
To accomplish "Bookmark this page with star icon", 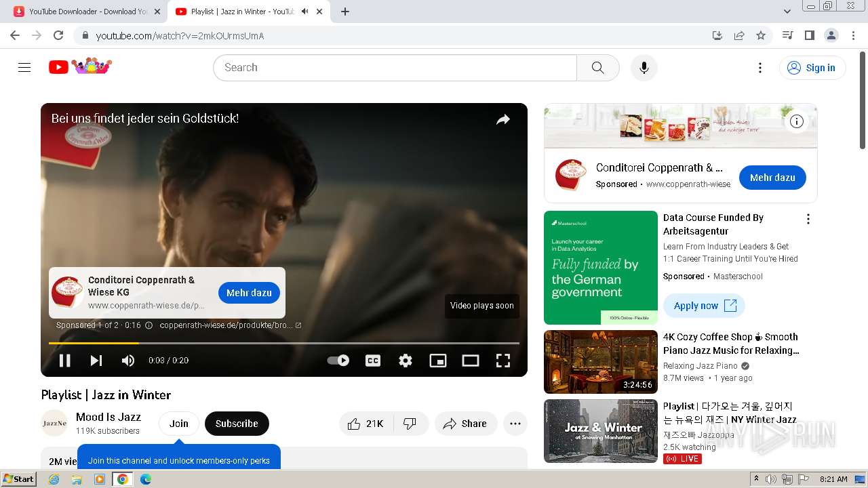I will click(x=761, y=35).
